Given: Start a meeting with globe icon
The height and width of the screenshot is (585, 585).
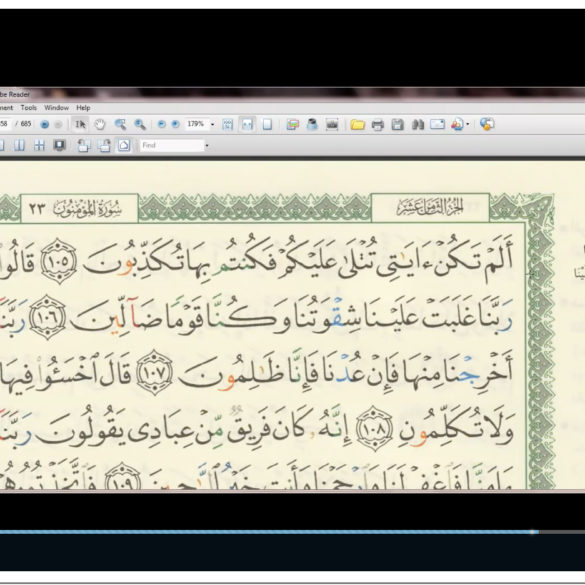Looking at the screenshot, I should pos(487,124).
